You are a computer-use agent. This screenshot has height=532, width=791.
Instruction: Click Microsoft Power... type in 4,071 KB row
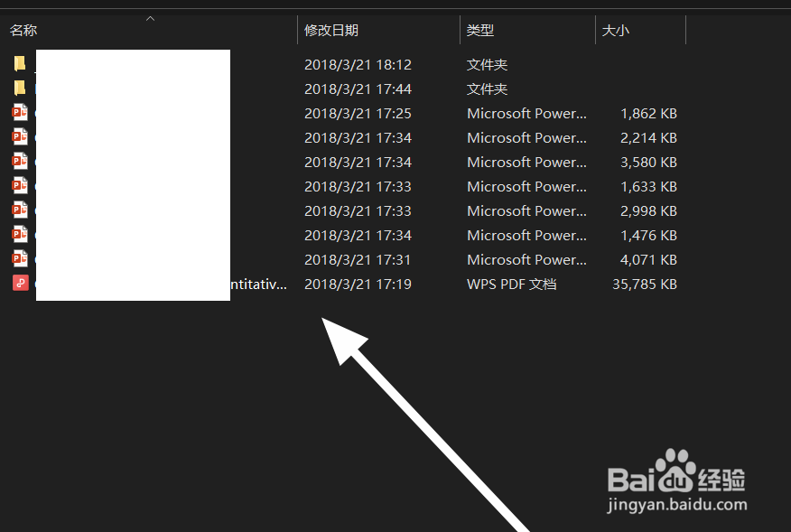(x=526, y=260)
